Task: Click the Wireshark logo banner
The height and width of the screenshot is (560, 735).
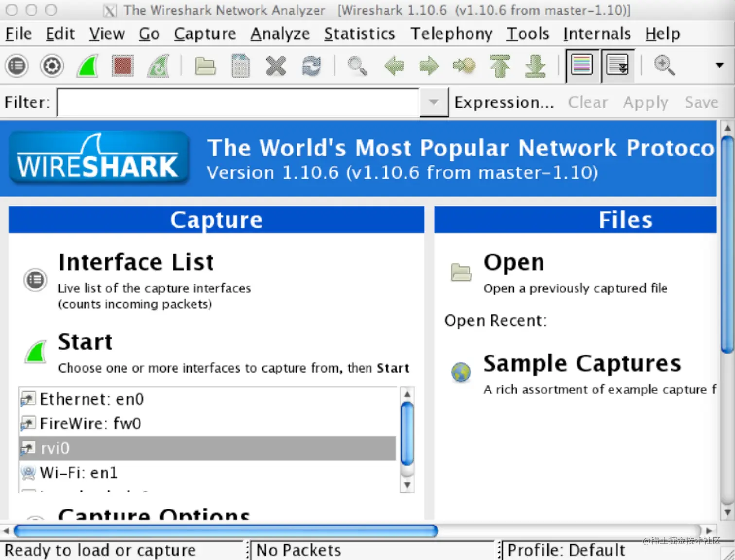Action: click(x=99, y=158)
